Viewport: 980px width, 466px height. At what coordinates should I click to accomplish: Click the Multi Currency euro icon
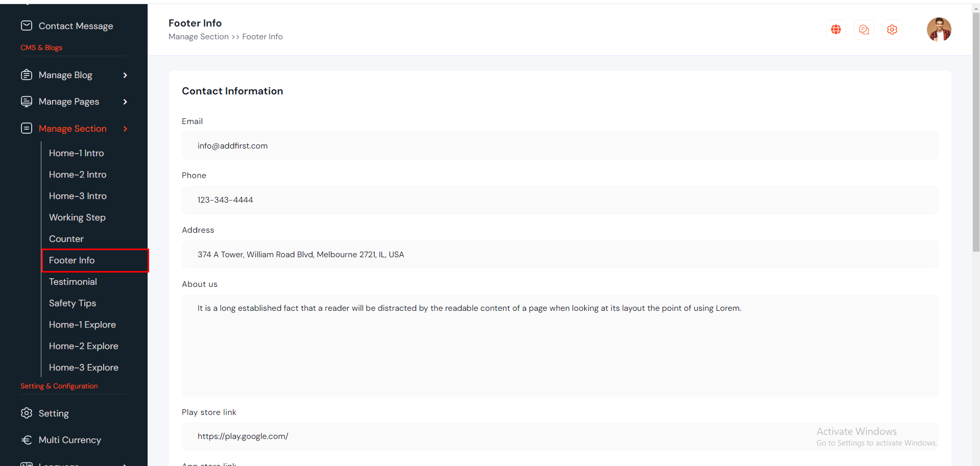click(27, 439)
